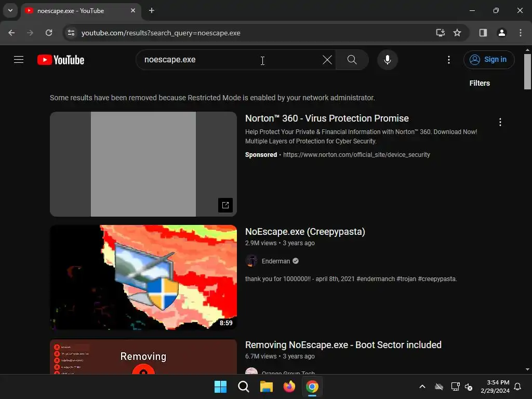Start voice search with microphone icon
The width and height of the screenshot is (532, 399).
(387, 60)
